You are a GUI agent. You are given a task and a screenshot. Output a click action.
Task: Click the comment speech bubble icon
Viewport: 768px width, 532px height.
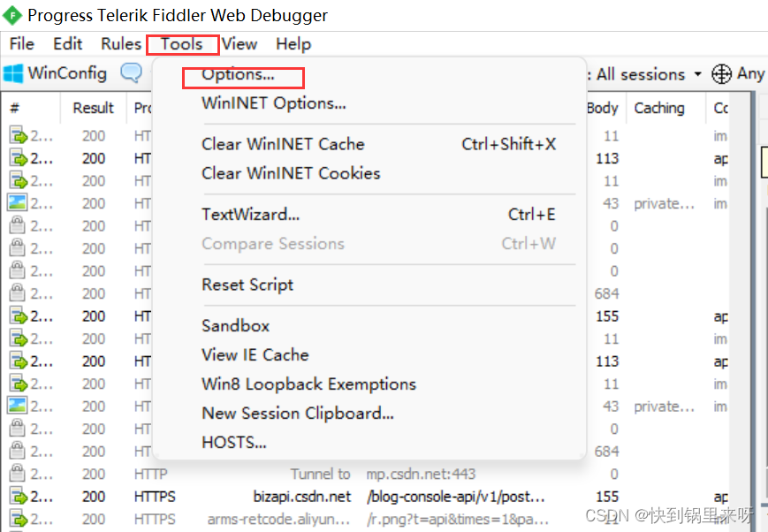[x=131, y=73]
